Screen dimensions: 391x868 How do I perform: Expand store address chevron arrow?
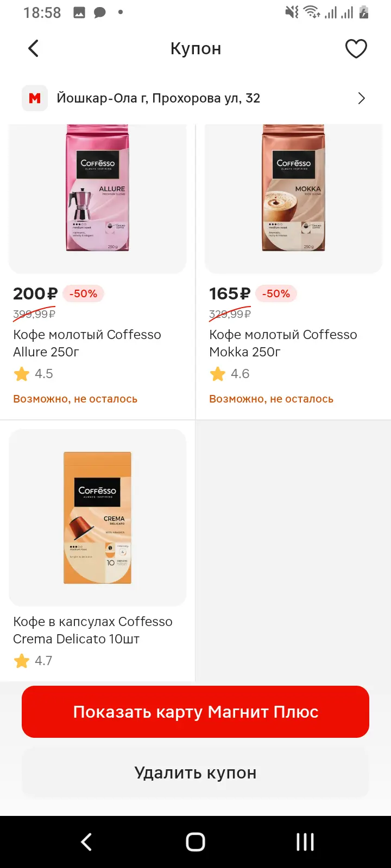click(x=361, y=98)
